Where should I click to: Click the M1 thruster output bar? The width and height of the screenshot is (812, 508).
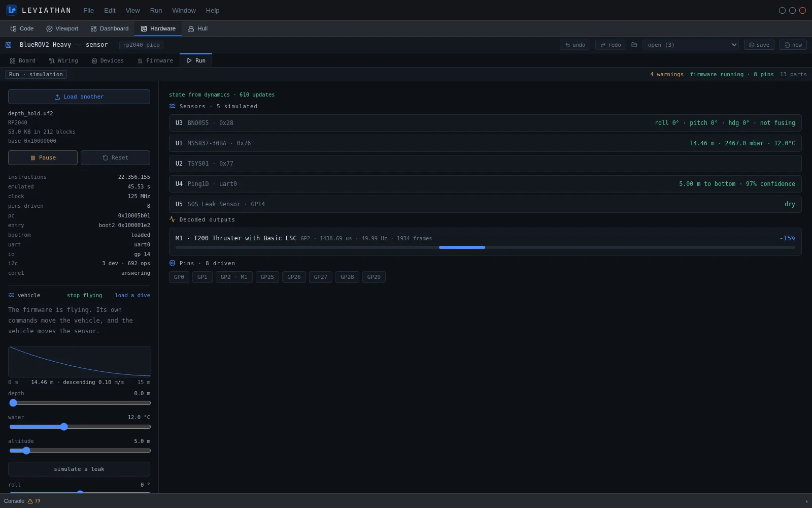point(485,247)
